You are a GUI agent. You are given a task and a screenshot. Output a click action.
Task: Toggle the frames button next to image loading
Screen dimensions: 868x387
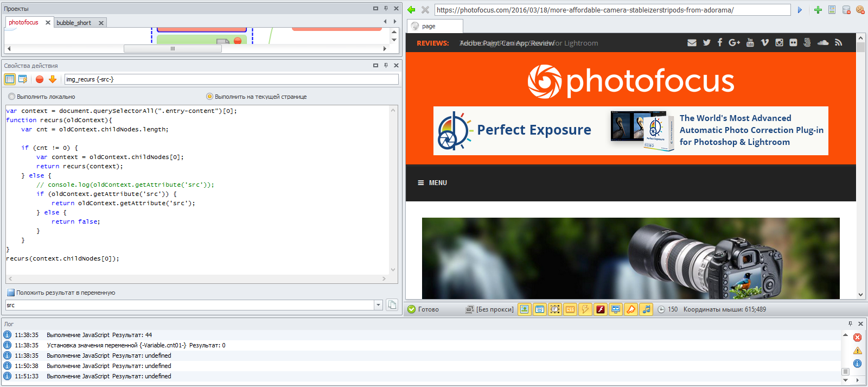(x=540, y=309)
